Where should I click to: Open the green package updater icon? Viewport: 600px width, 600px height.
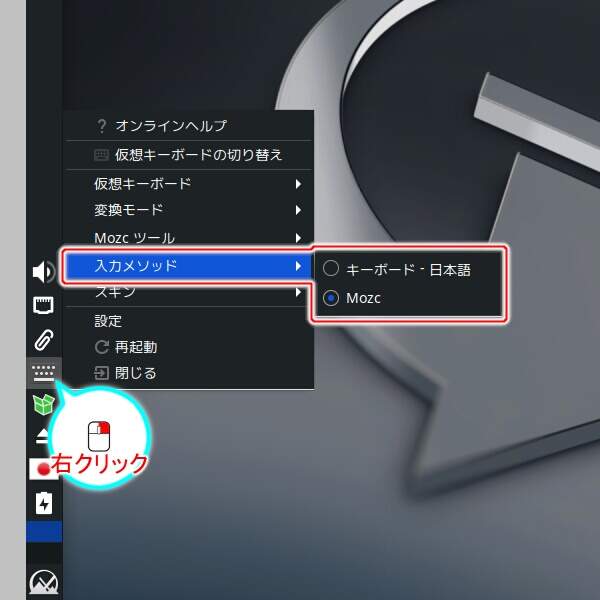[x=44, y=404]
